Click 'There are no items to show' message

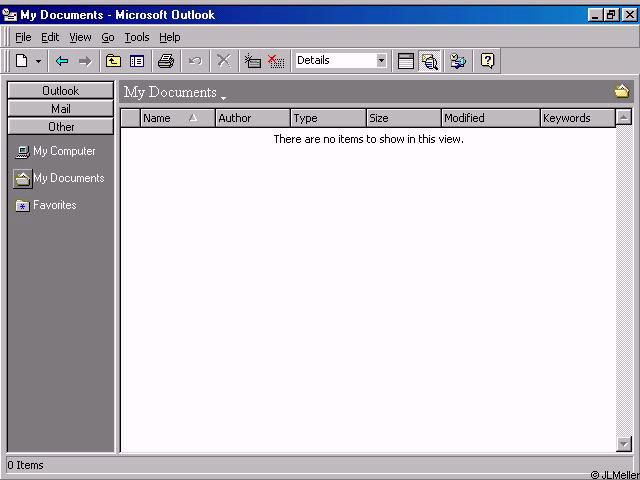(x=369, y=139)
